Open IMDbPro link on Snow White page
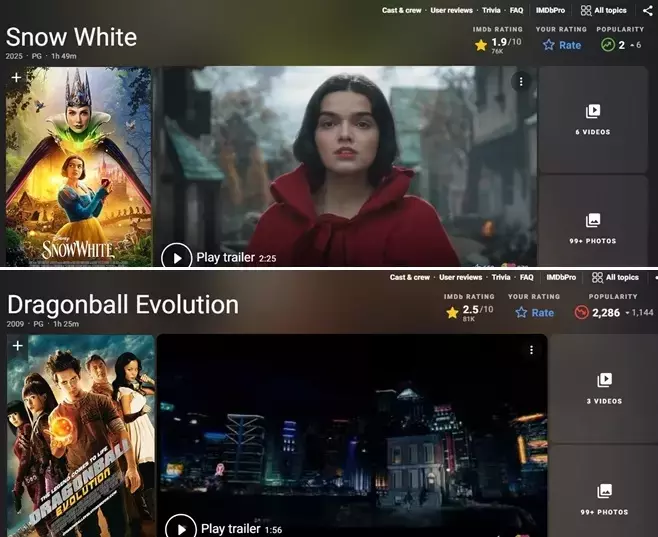Viewport: 658px width, 537px height. 550,10
